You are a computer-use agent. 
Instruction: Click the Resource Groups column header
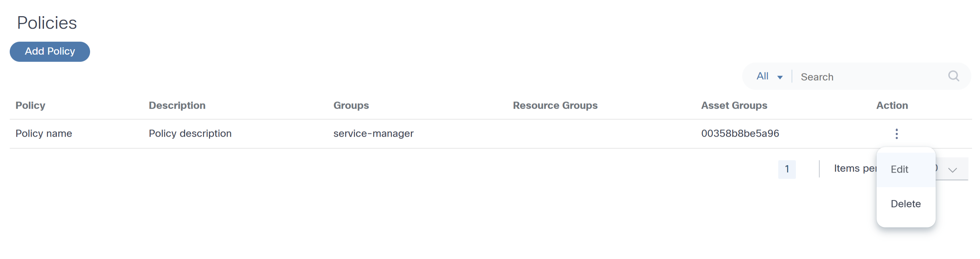click(x=555, y=105)
